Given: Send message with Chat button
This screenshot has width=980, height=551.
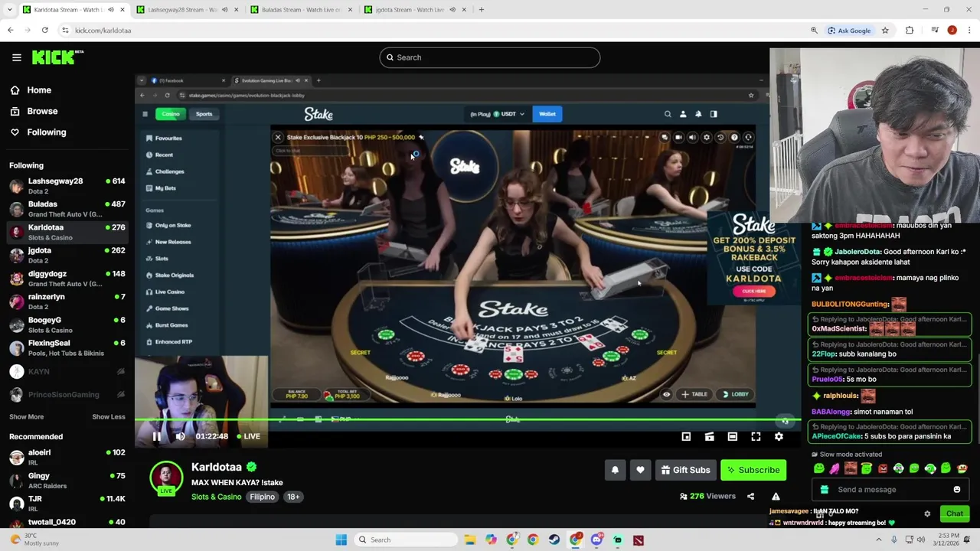Looking at the screenshot, I should (954, 514).
